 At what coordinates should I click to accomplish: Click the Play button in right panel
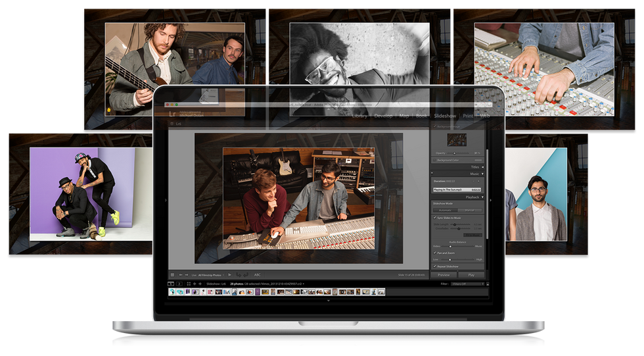click(x=471, y=275)
